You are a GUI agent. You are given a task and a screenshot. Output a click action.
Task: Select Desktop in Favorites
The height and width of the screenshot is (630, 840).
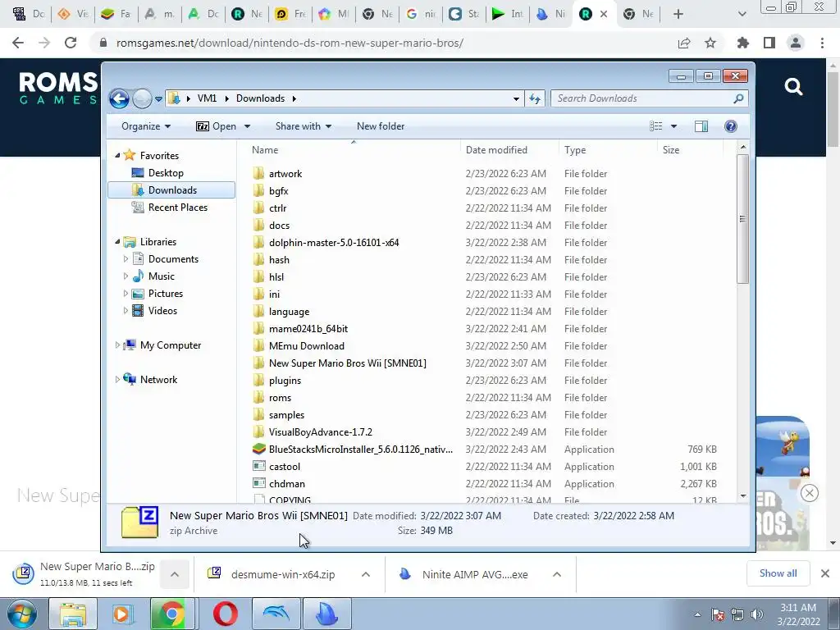[166, 173]
